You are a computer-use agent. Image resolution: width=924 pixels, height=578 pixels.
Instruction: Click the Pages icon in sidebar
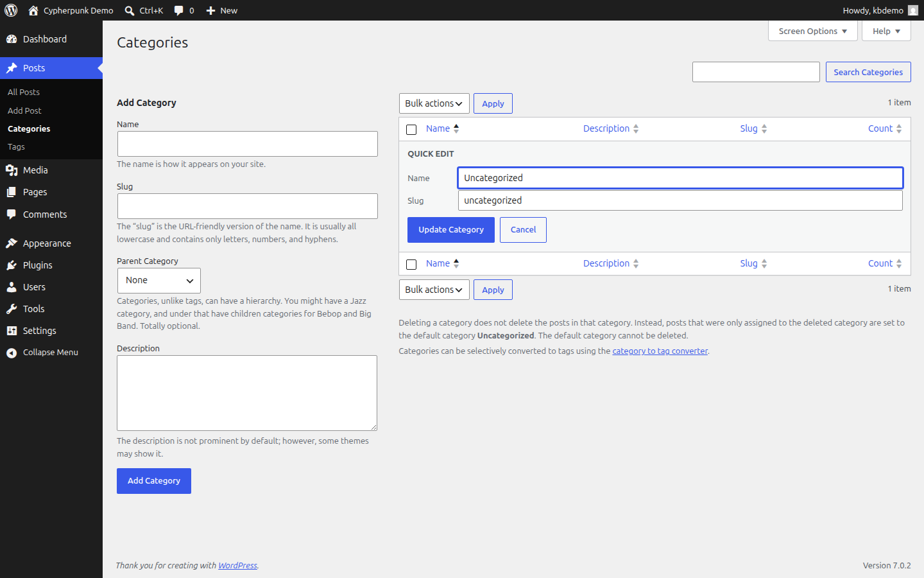12,192
